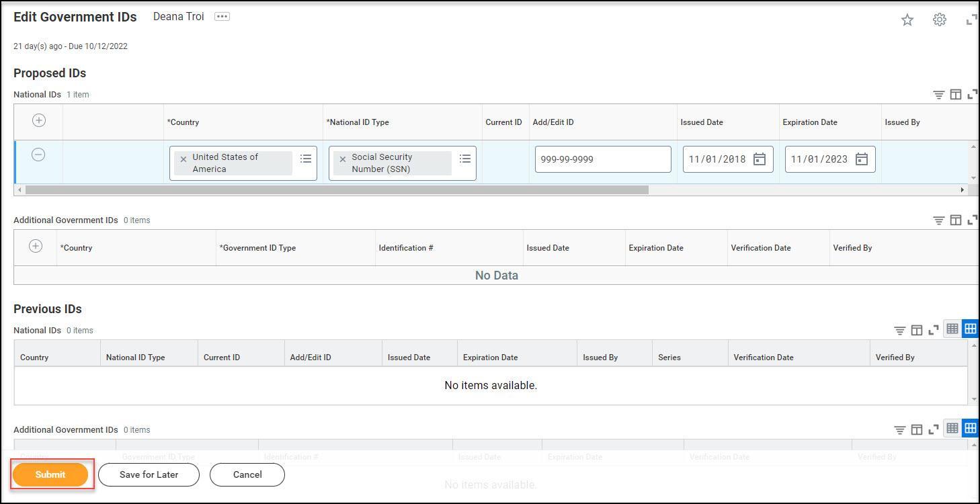Submit the Government IDs changes
The image size is (980, 504).
(x=50, y=474)
